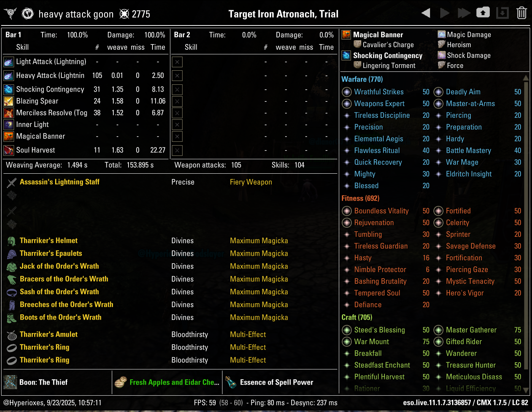This screenshot has height=412, width=532.
Task: Collapse the Warfare (770) section
Action: [x=362, y=79]
